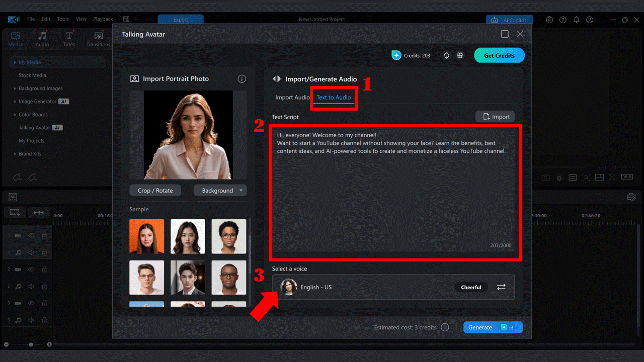Switch to the Import Audio tab
Image resolution: width=644 pixels, height=362 pixels.
(x=292, y=97)
